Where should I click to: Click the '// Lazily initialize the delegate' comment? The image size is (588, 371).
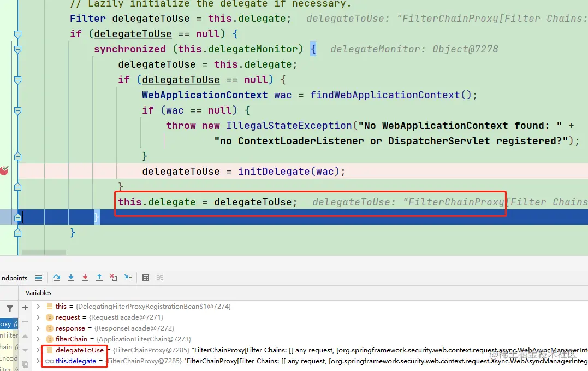pos(211,4)
